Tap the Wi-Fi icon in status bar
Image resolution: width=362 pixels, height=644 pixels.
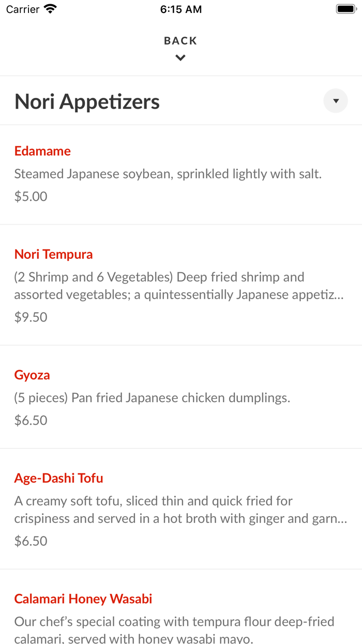pyautogui.click(x=49, y=9)
